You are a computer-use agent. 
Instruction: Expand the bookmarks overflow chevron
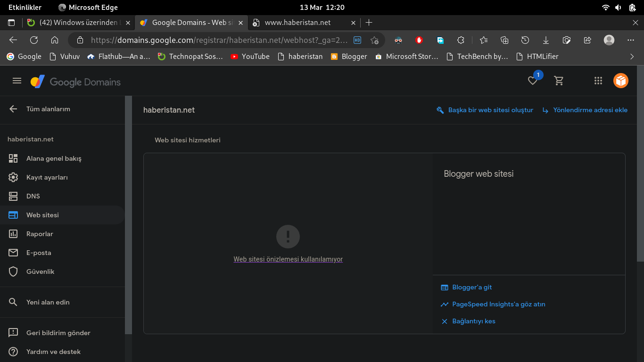(x=632, y=57)
